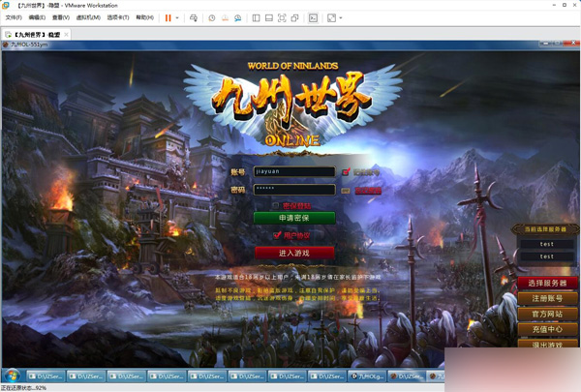
Task: Open the 官方网站 button
Action: (547, 315)
